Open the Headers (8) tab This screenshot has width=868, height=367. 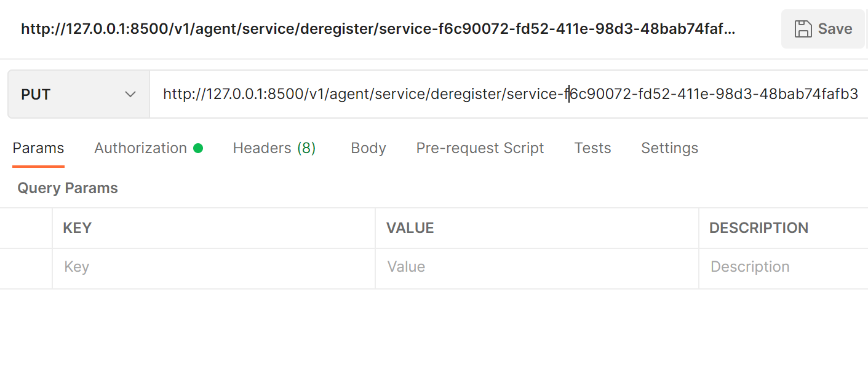pos(274,148)
